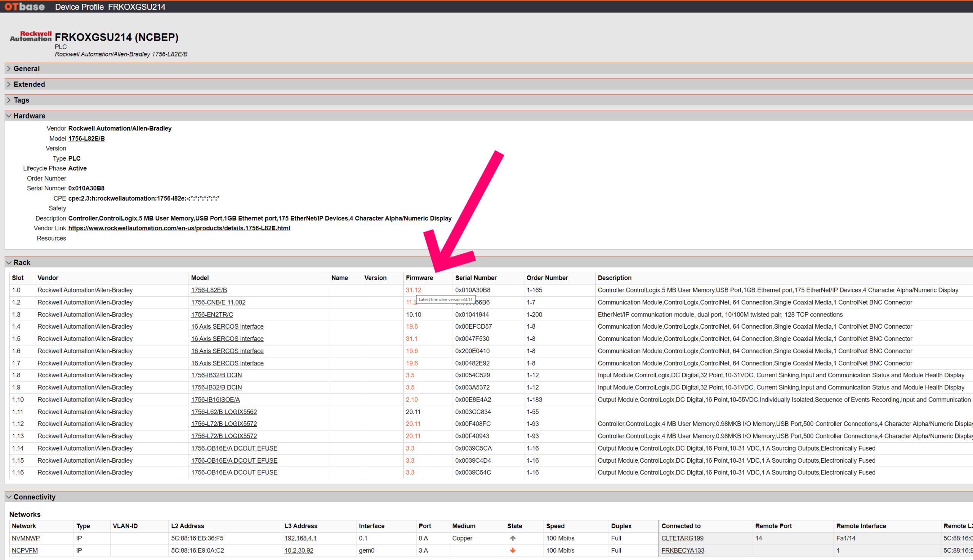Click firmware value 31.12 in slot 1.0

pos(414,290)
